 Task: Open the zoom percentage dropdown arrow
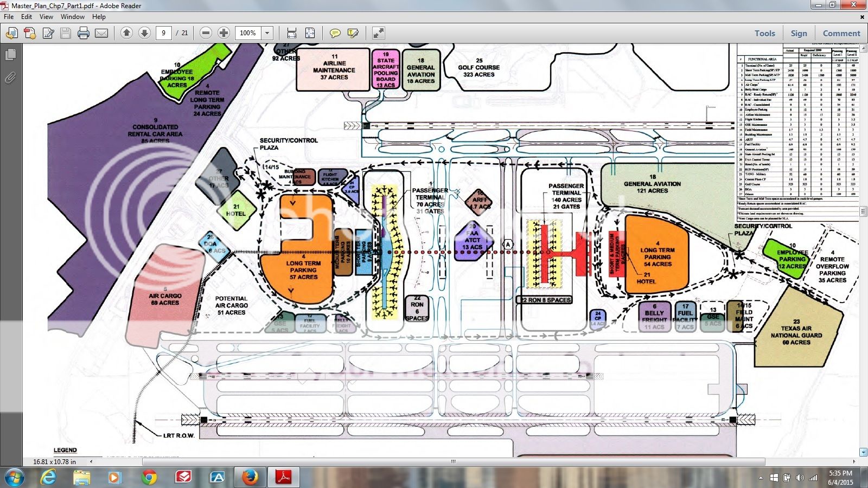(267, 33)
